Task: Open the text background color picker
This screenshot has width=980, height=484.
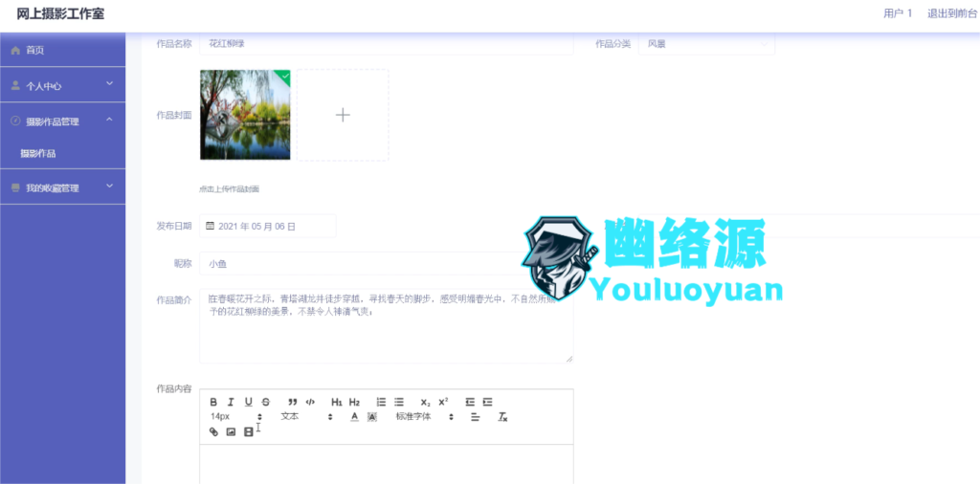Action: pyautogui.click(x=372, y=416)
